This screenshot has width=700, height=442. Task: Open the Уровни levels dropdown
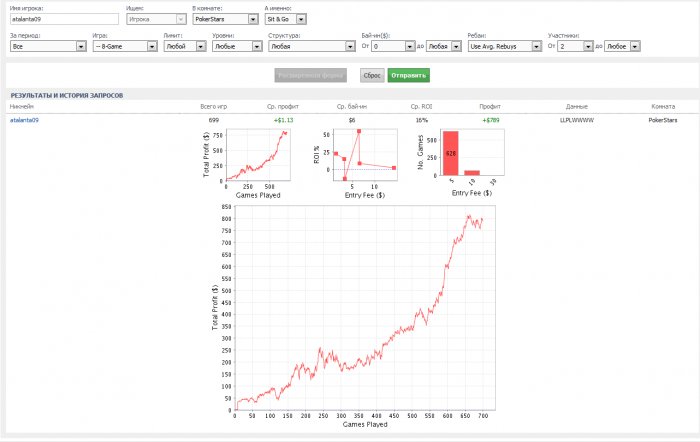(237, 46)
